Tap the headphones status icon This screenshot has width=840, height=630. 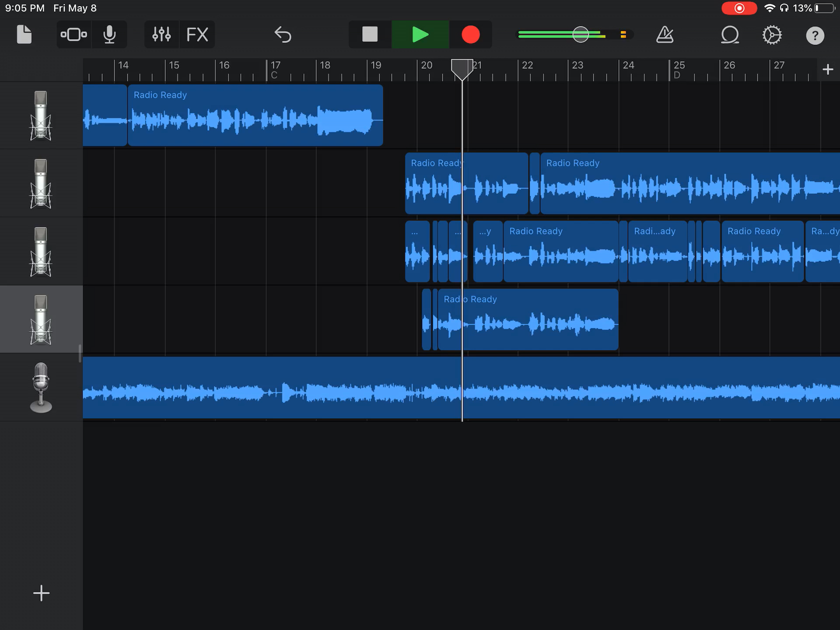pos(784,8)
